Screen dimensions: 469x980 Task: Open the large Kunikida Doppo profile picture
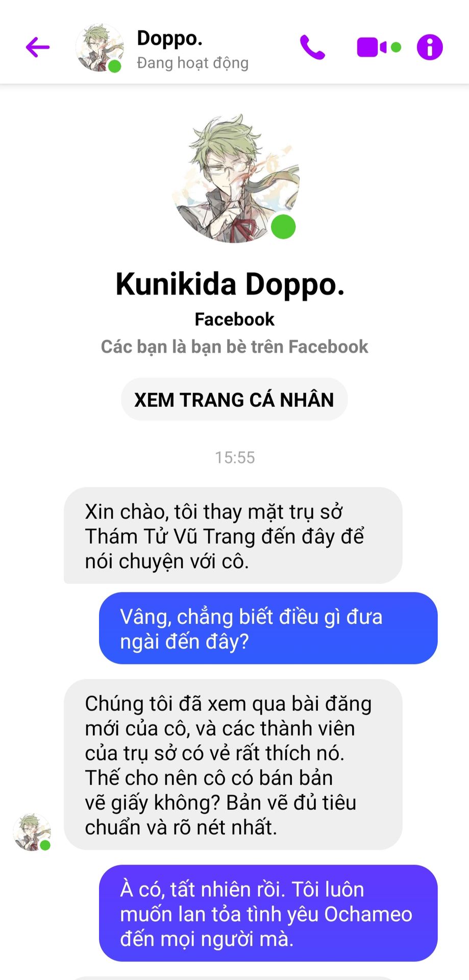[x=235, y=178]
